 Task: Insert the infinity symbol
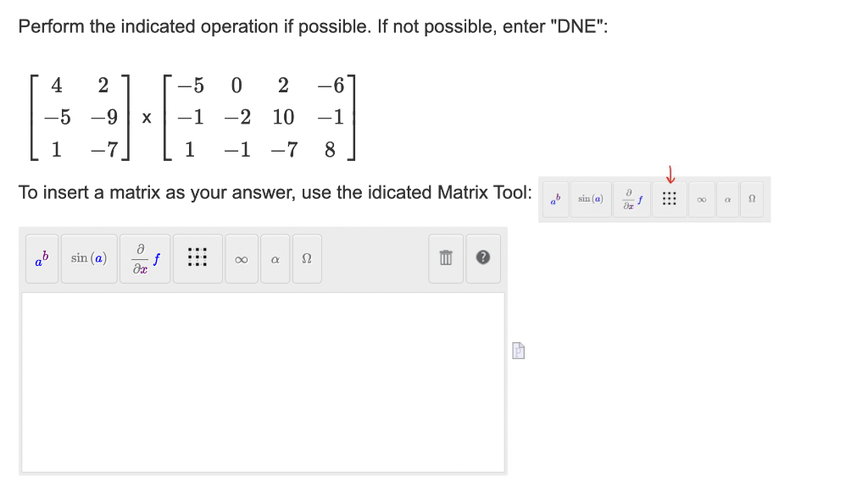point(242,258)
